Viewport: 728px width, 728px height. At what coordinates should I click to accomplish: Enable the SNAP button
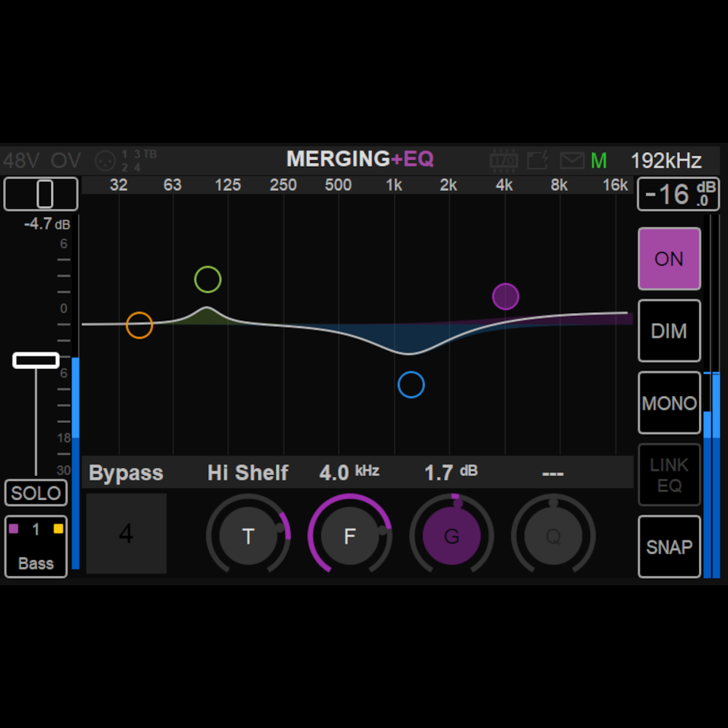[669, 547]
